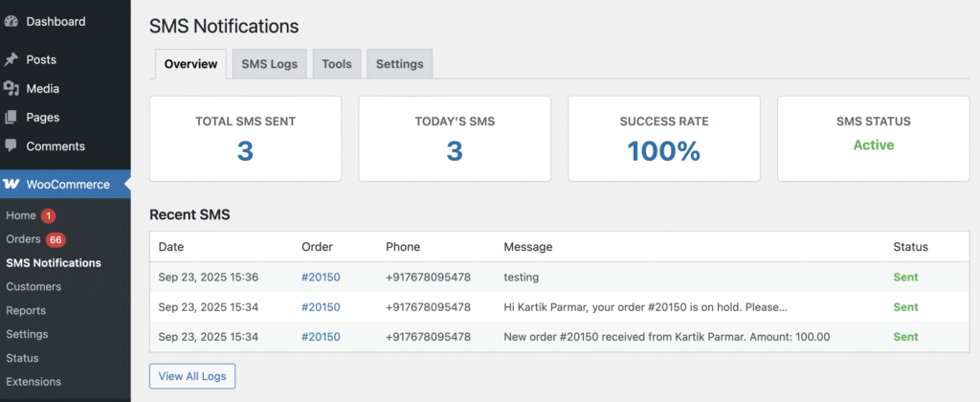980x402 pixels.
Task: Open order link in New order received row
Action: click(x=321, y=337)
